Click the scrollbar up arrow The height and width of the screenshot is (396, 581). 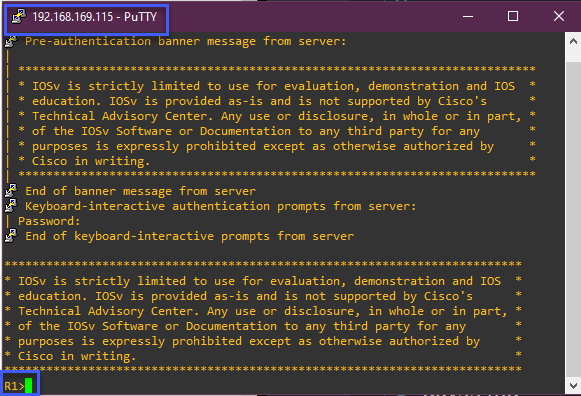pyautogui.click(x=573, y=41)
